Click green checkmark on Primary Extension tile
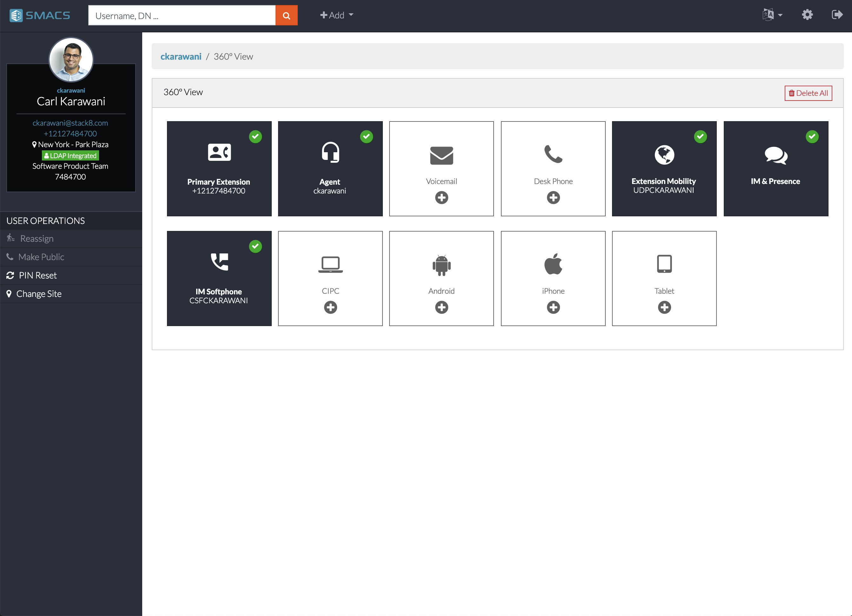The height and width of the screenshot is (616, 852). [256, 137]
